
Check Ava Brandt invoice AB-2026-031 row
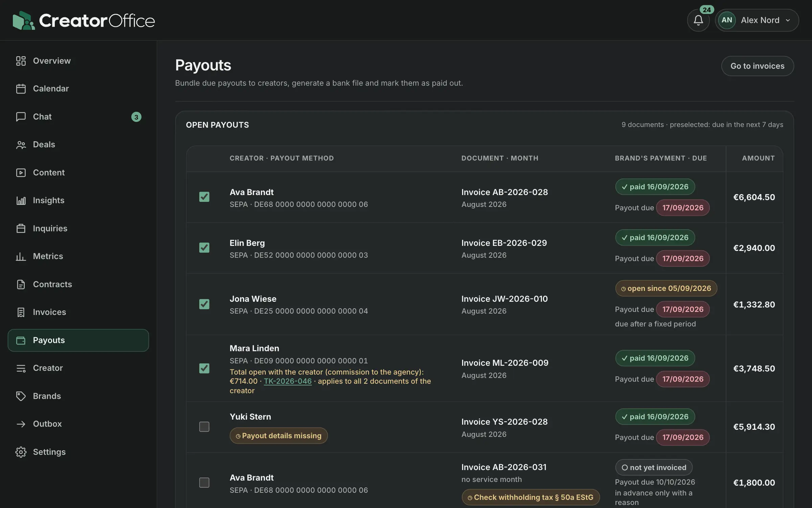pos(204,483)
